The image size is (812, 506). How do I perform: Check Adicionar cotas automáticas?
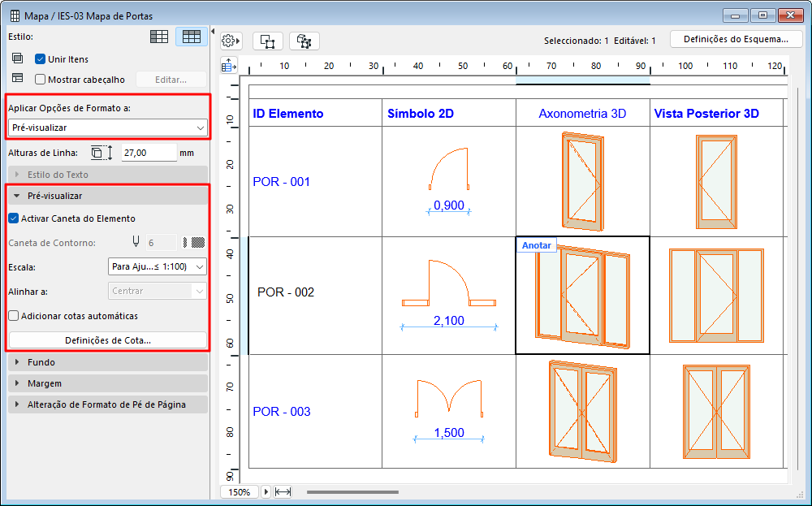[14, 316]
